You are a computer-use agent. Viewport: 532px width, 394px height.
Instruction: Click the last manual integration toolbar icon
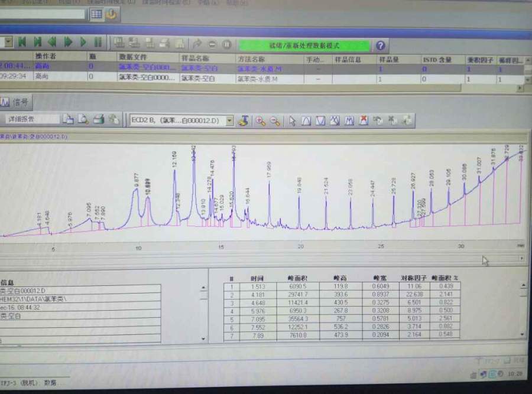pos(407,120)
